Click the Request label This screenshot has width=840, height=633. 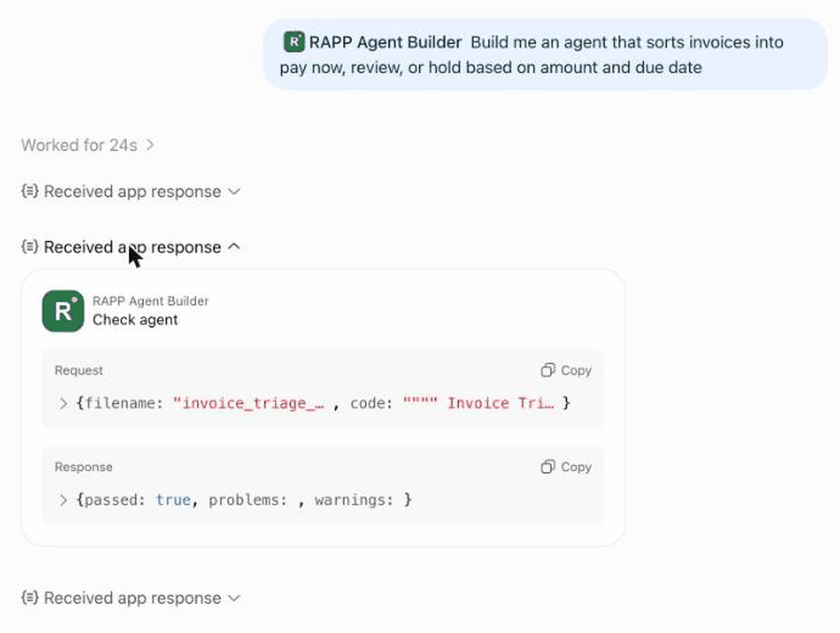[x=79, y=370]
